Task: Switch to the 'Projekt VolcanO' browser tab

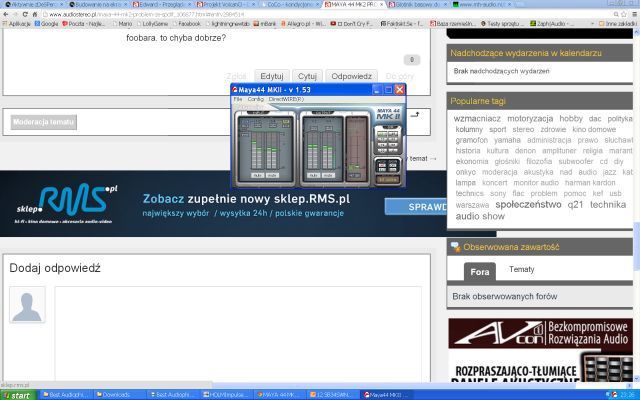Action: (x=226, y=4)
